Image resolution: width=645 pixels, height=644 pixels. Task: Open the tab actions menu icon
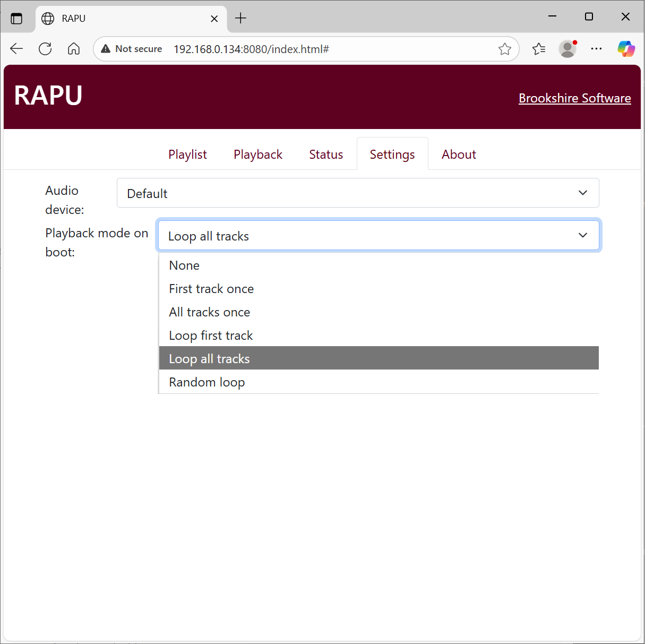pos(16,19)
